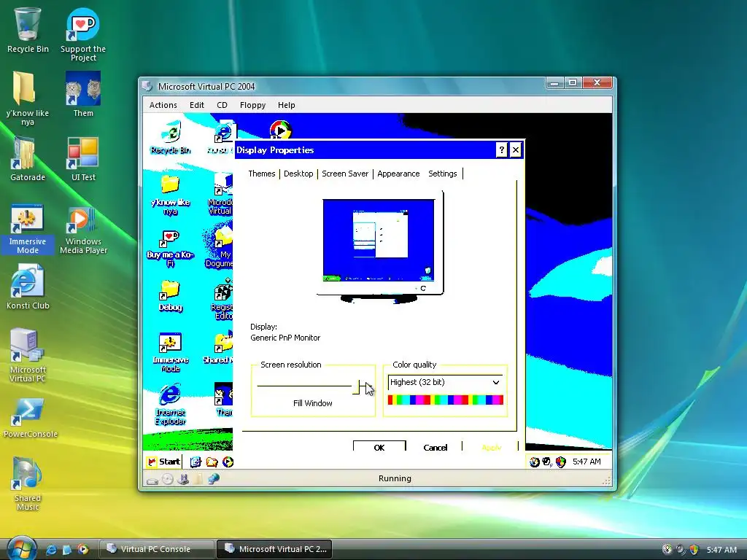The width and height of the screenshot is (747, 560).
Task: Switch to the Desktop tab
Action: pyautogui.click(x=298, y=174)
